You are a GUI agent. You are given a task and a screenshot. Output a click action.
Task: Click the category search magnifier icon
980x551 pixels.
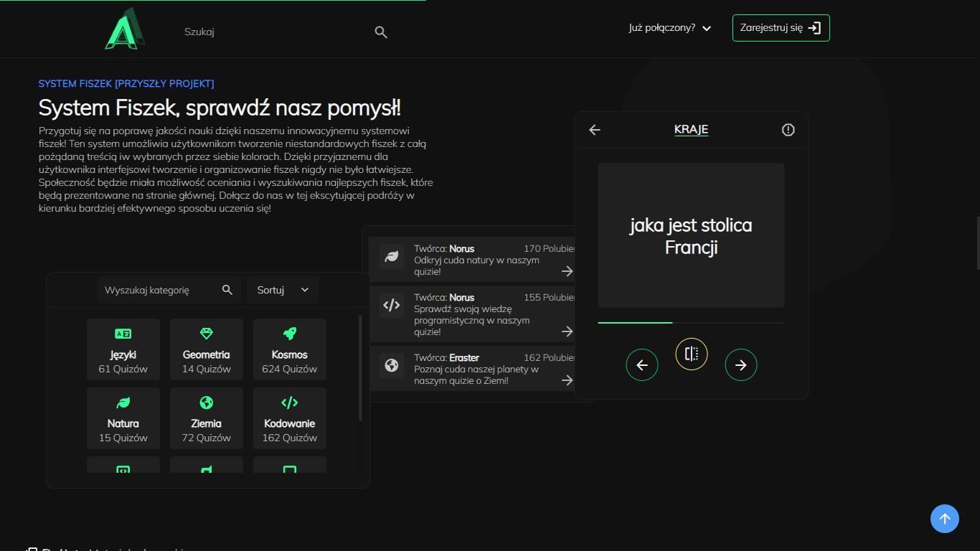tap(227, 290)
